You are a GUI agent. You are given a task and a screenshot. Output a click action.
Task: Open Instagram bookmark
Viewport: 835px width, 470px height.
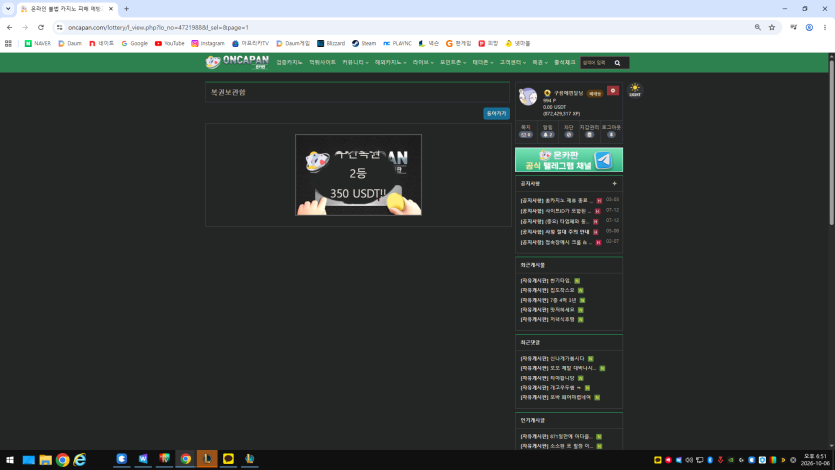[208, 43]
